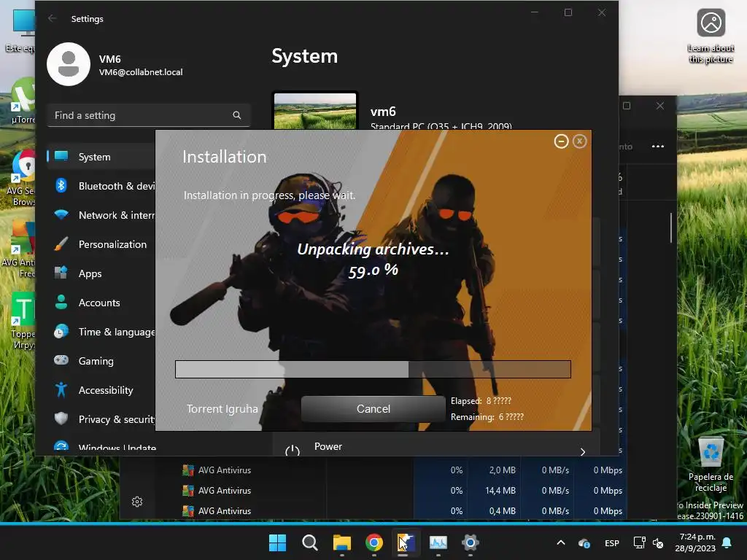
Task: Click the Bluetooth icon in sidebar
Action: point(61,185)
